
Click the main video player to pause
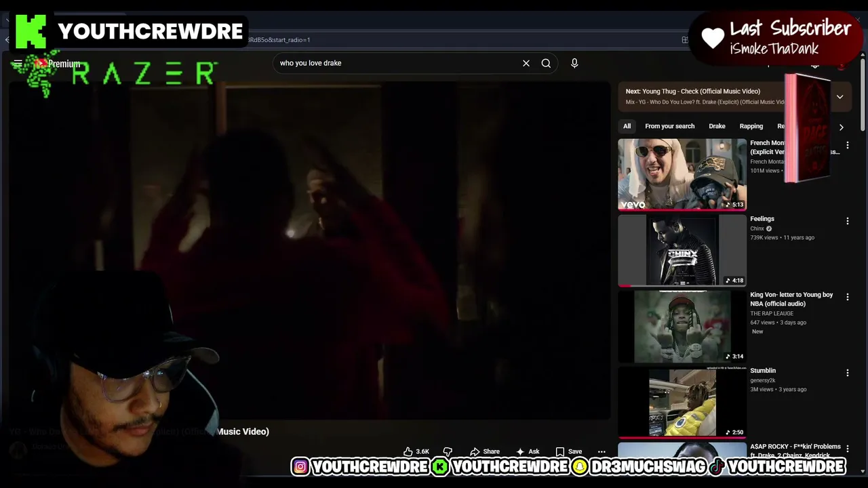point(309,251)
